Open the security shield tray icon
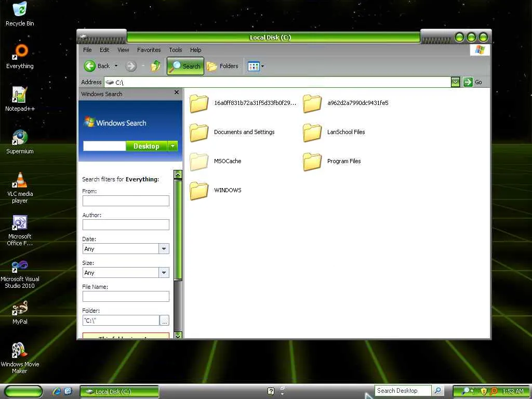 click(484, 391)
